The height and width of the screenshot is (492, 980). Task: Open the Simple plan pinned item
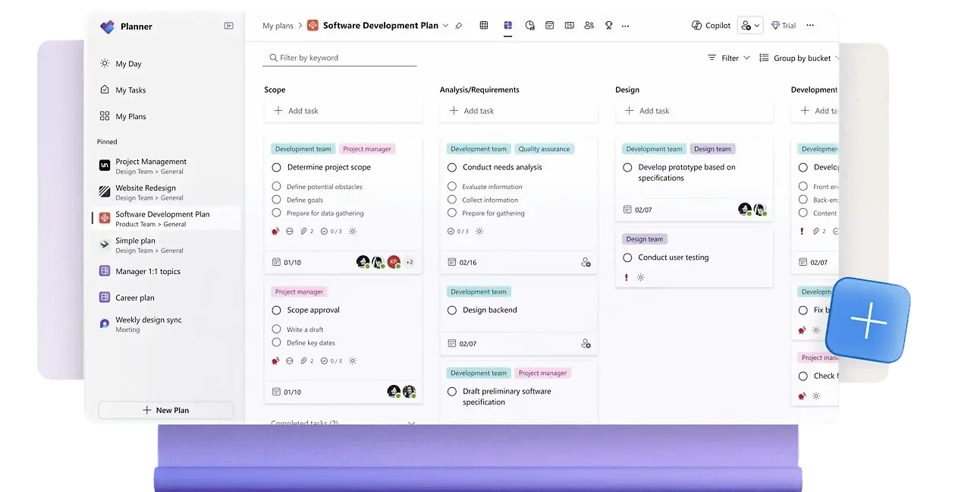[x=165, y=244]
